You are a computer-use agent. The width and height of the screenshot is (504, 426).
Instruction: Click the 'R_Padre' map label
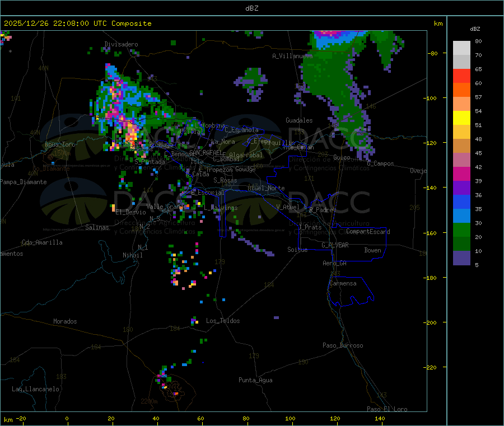click(321, 210)
